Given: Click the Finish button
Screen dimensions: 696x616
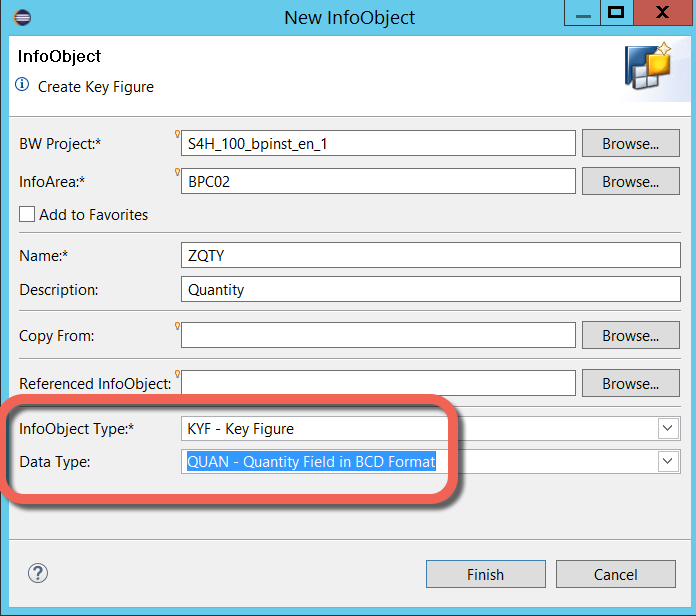Looking at the screenshot, I should (486, 574).
